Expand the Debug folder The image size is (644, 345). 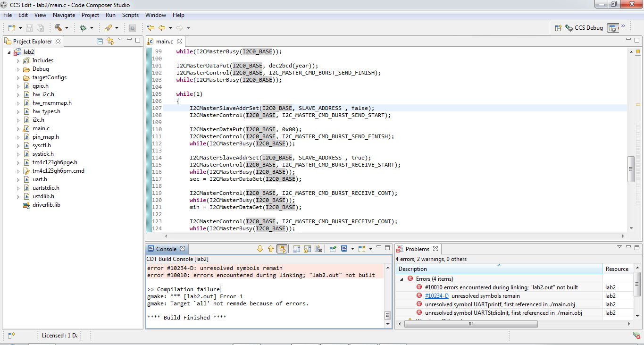click(18, 69)
